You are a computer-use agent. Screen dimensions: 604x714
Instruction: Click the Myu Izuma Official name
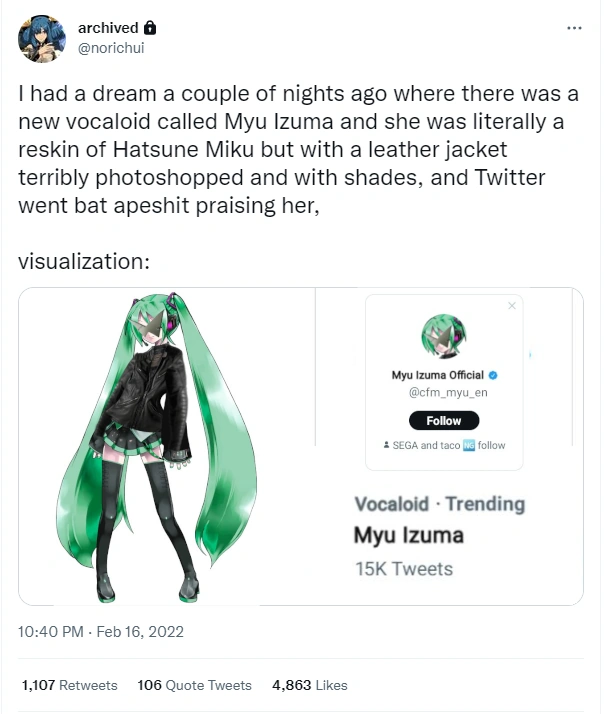tap(437, 375)
